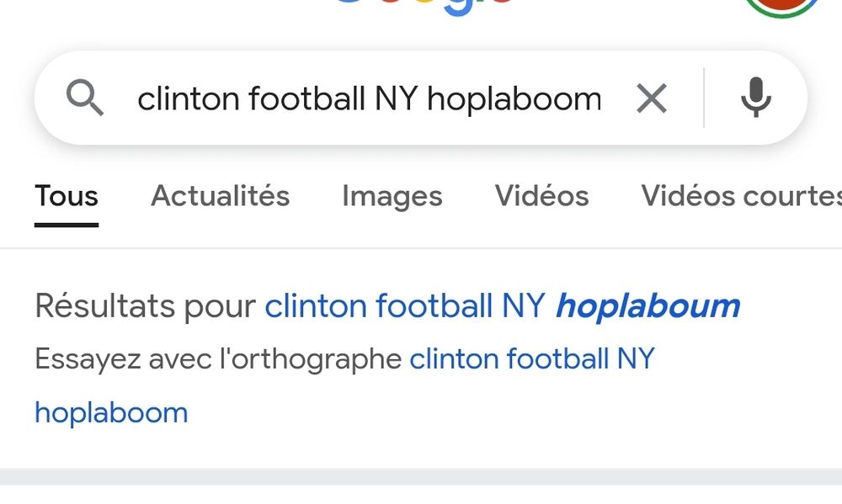
Task: Start voice search with the microphone icon
Action: pos(756,97)
